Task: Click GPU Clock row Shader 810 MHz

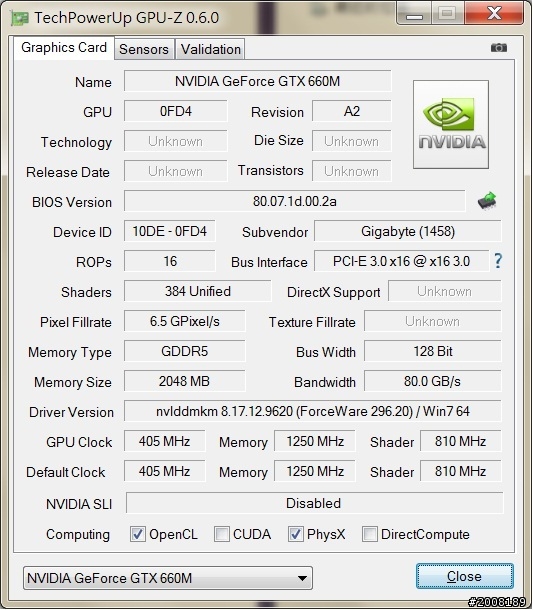Action: [461, 441]
